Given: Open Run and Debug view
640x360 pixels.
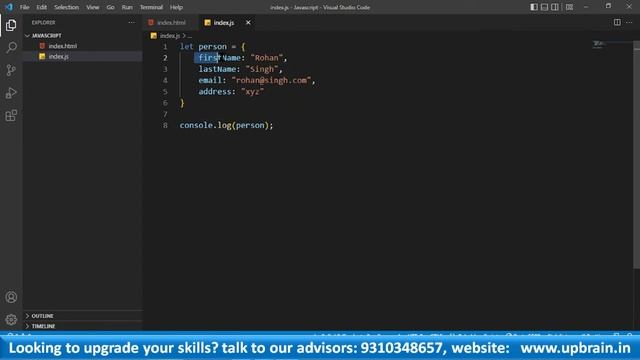Looking at the screenshot, I should click(11, 93).
